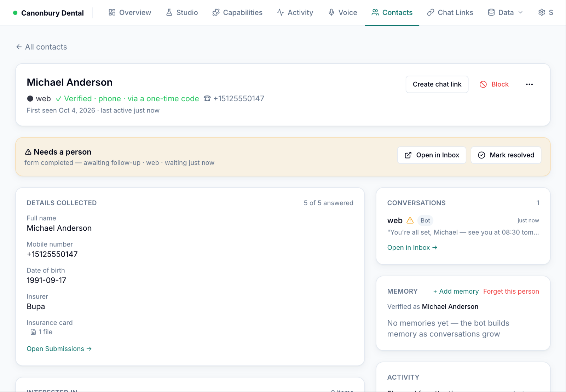Select the date of birth 1991-09-17
This screenshot has width=566, height=392.
pos(46,281)
